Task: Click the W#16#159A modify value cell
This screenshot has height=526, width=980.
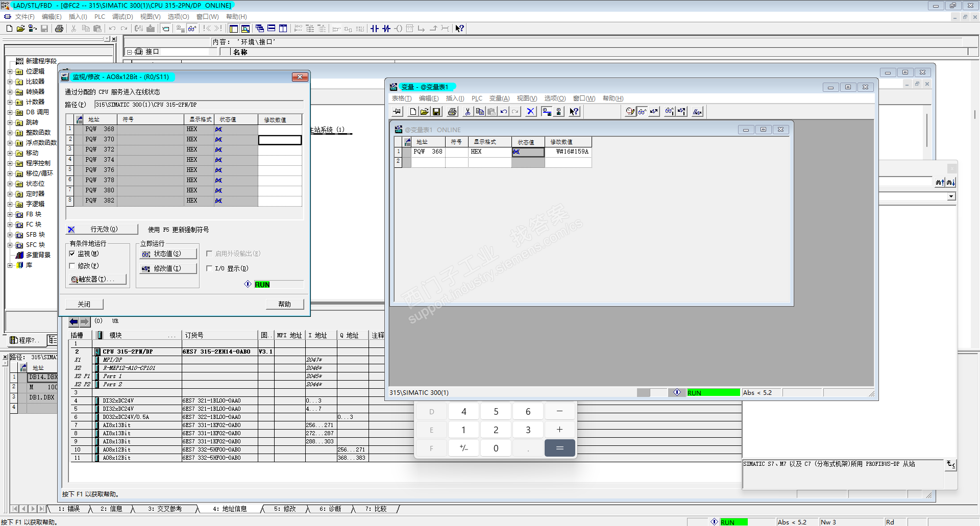Action: point(568,152)
